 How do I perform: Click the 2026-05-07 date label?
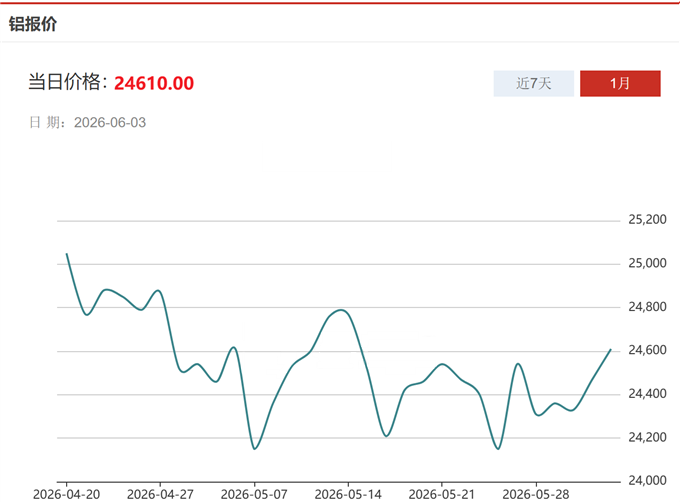pos(254,494)
